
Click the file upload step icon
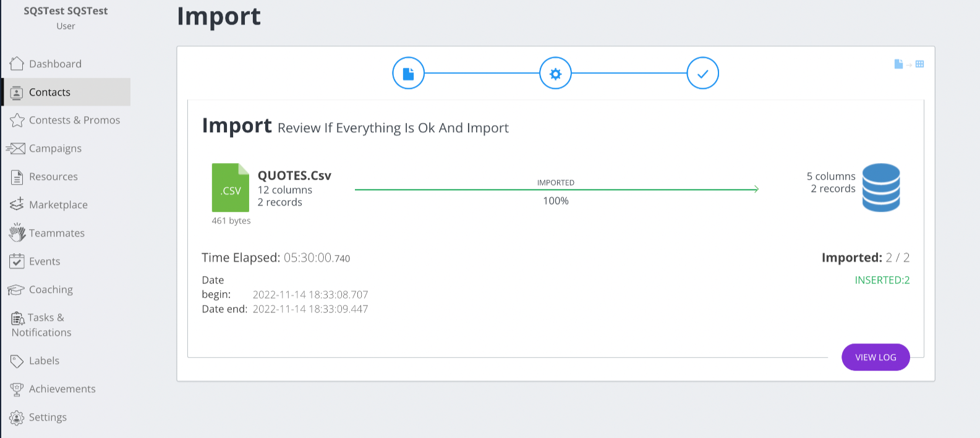408,74
